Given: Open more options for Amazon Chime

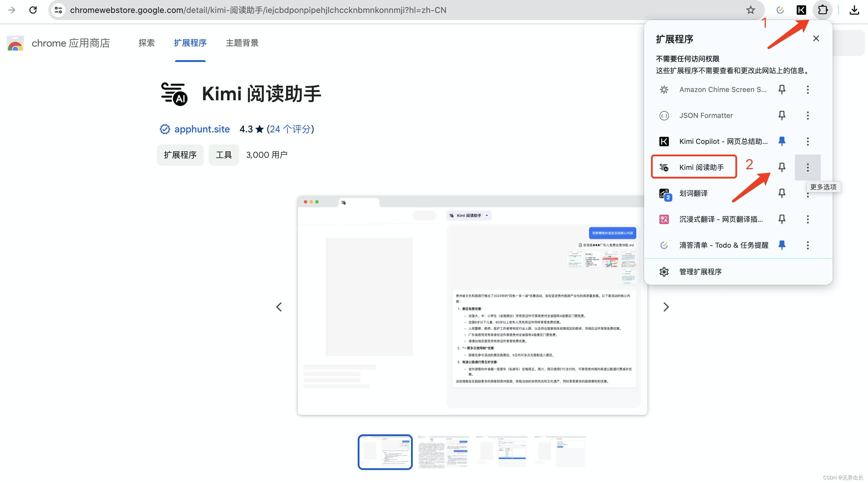Looking at the screenshot, I should (808, 89).
